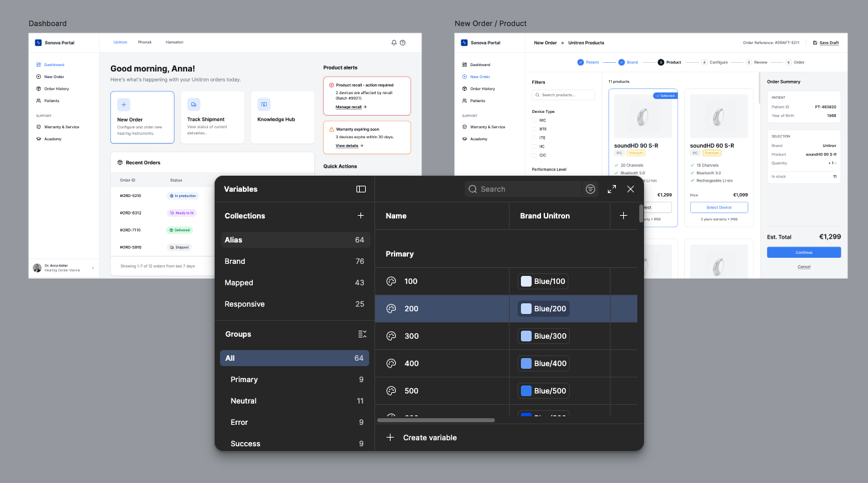Click step 4 Configure circle in stepper
The height and width of the screenshot is (483, 868).
point(704,62)
